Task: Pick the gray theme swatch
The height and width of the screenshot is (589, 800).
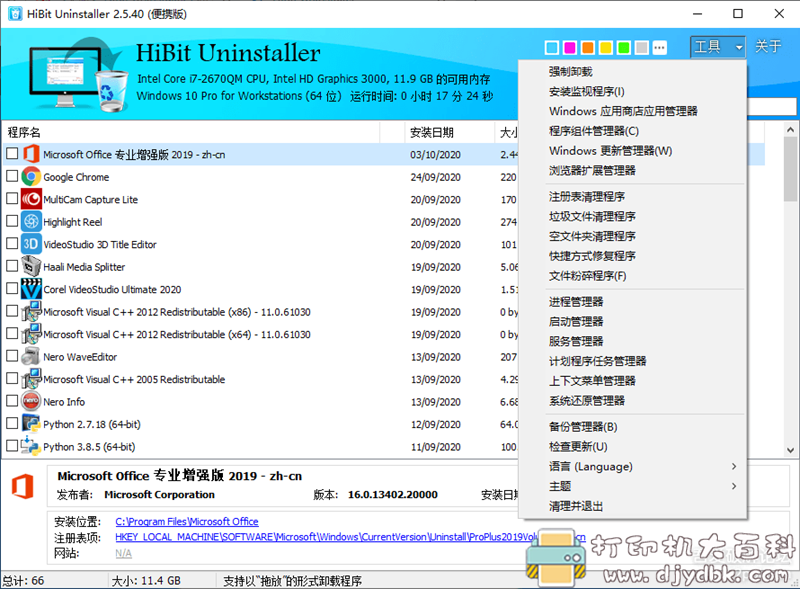Action: click(642, 48)
